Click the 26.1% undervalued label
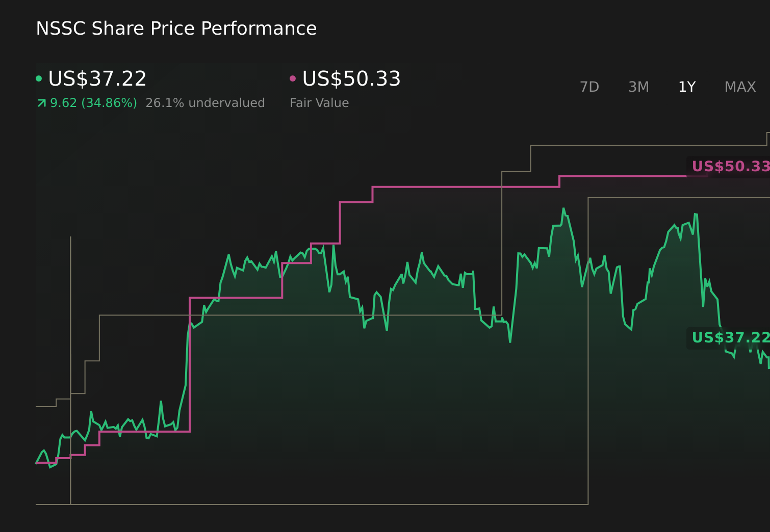 coord(205,103)
